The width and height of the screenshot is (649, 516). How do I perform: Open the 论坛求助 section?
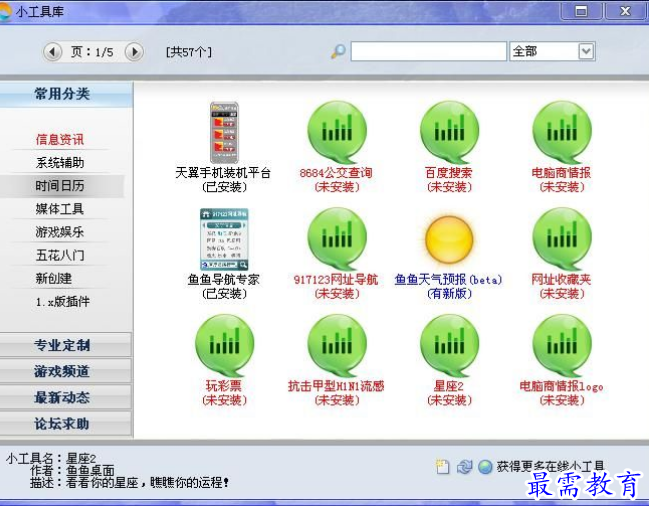click(66, 424)
